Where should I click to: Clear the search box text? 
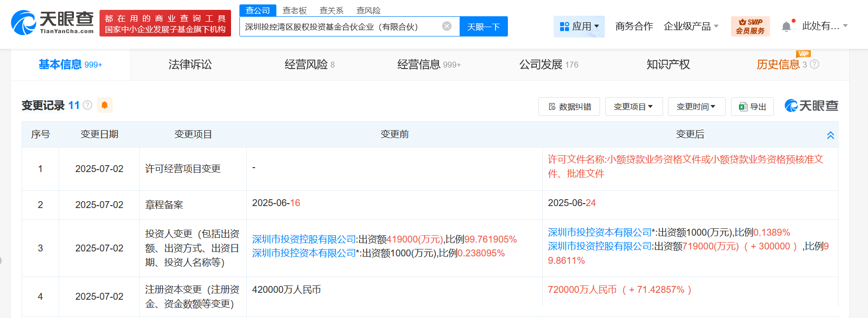(x=446, y=26)
